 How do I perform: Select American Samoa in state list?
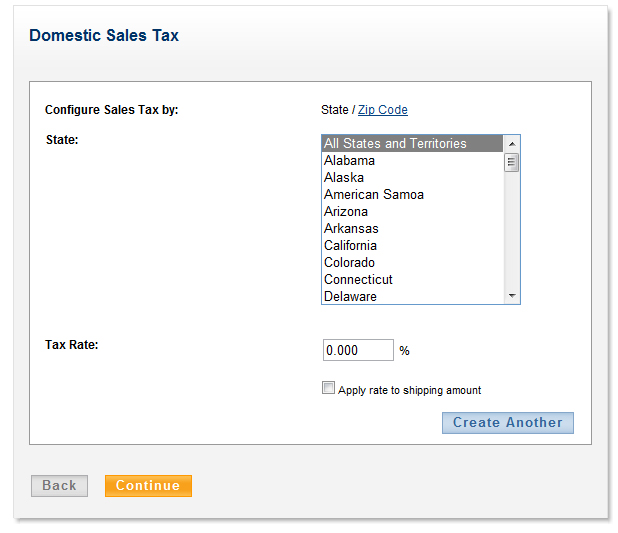[x=374, y=195]
